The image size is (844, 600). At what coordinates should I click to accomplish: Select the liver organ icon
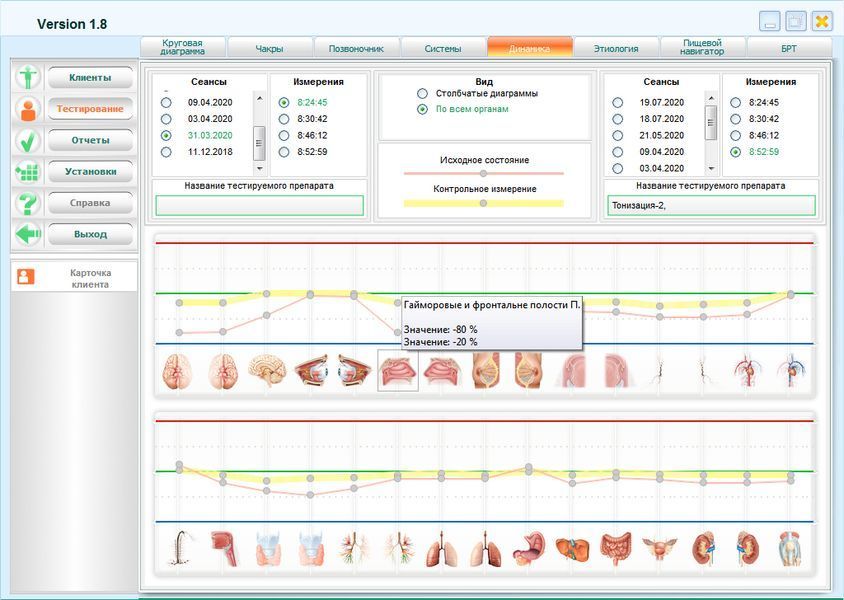tap(572, 549)
